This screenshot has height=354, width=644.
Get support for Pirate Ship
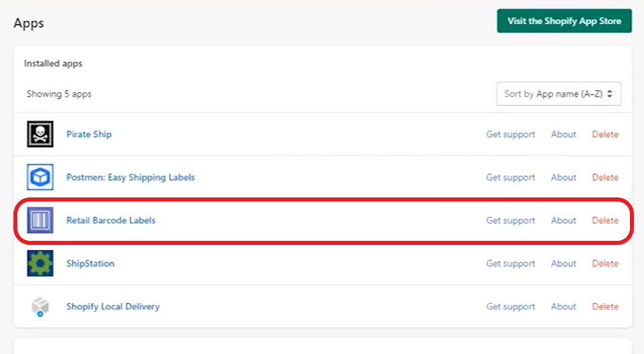click(510, 135)
